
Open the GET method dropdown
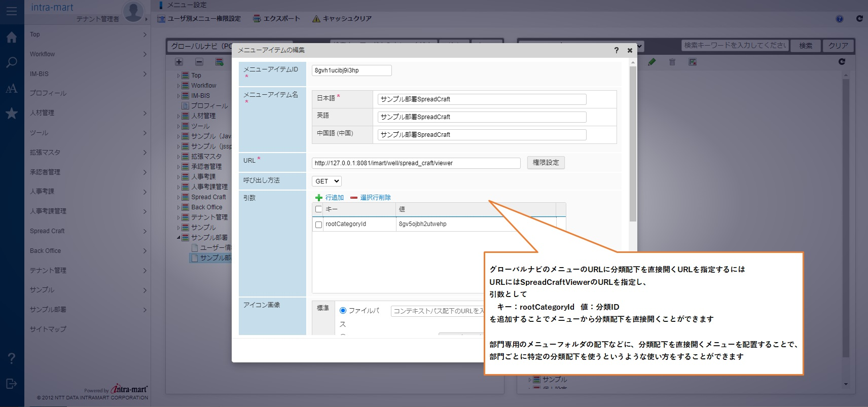tap(327, 181)
